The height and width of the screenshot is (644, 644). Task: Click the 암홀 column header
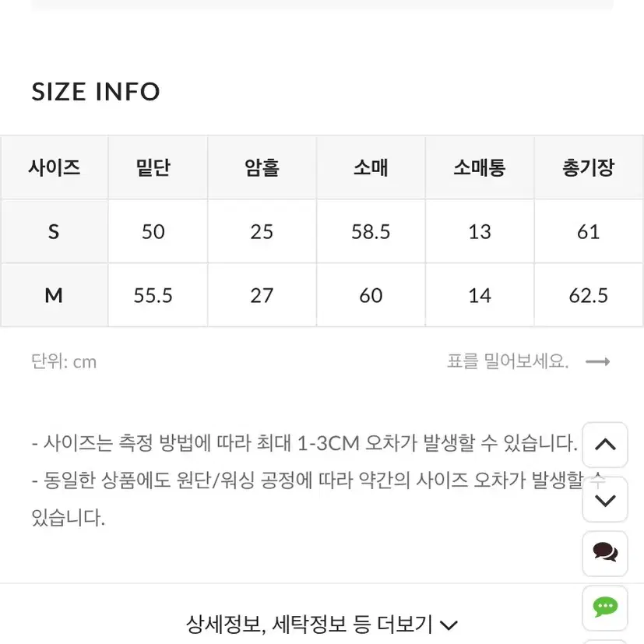coord(262,167)
